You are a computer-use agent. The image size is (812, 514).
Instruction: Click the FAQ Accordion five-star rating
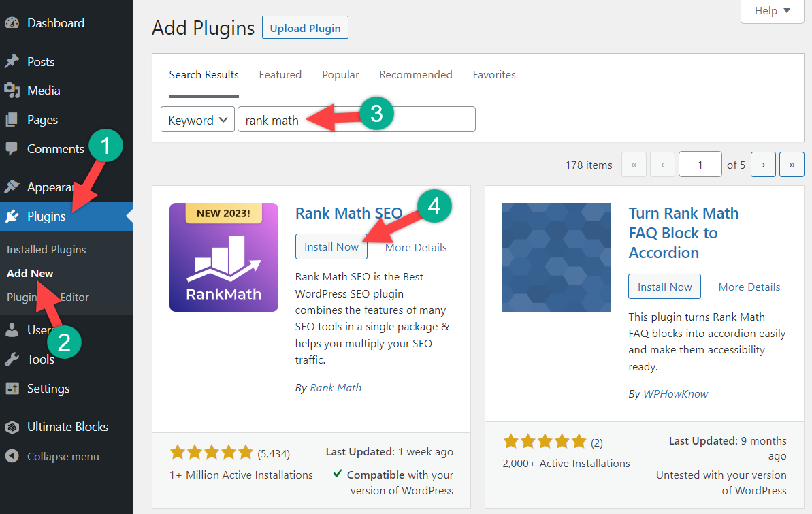tap(545, 441)
